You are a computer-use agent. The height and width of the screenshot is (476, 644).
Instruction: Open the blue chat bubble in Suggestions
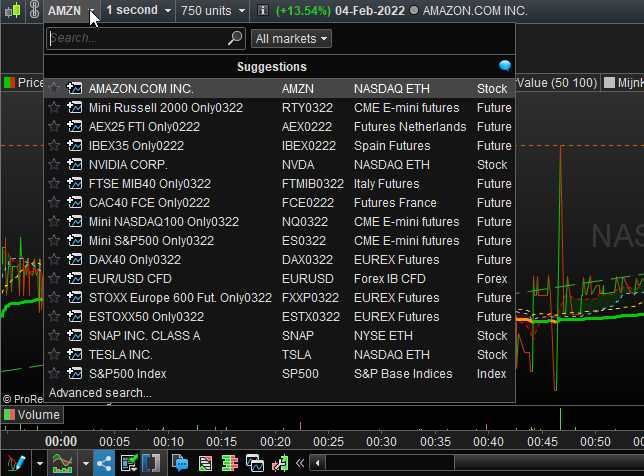point(504,66)
